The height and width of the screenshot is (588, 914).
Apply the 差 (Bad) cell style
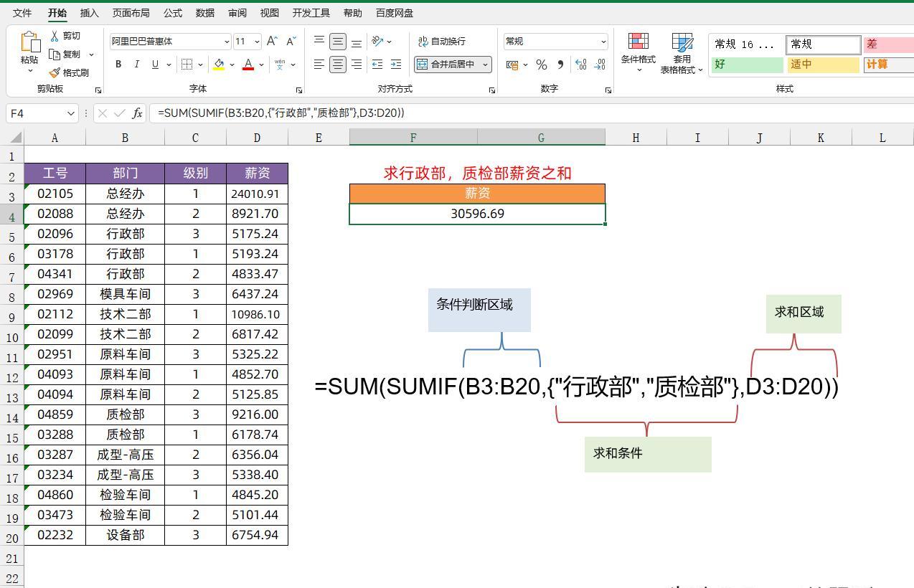pyautogui.click(x=888, y=44)
